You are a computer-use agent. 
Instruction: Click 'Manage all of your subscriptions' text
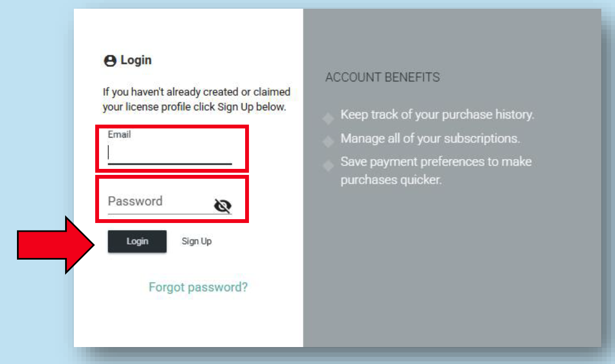pos(430,138)
